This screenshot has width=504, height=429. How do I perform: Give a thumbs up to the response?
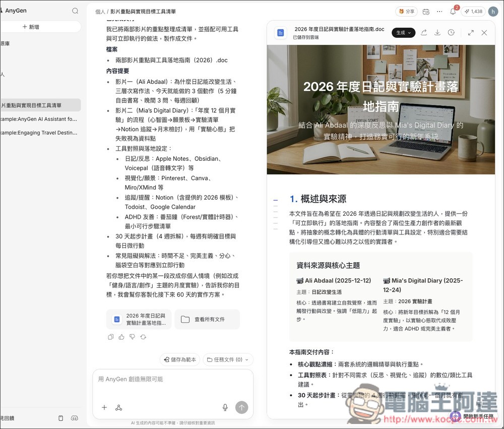coord(121,337)
